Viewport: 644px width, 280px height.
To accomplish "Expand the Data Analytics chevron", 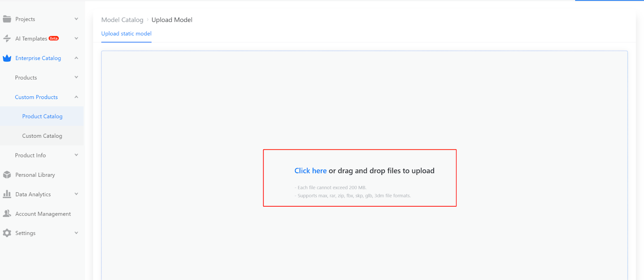I will pyautogui.click(x=76, y=194).
